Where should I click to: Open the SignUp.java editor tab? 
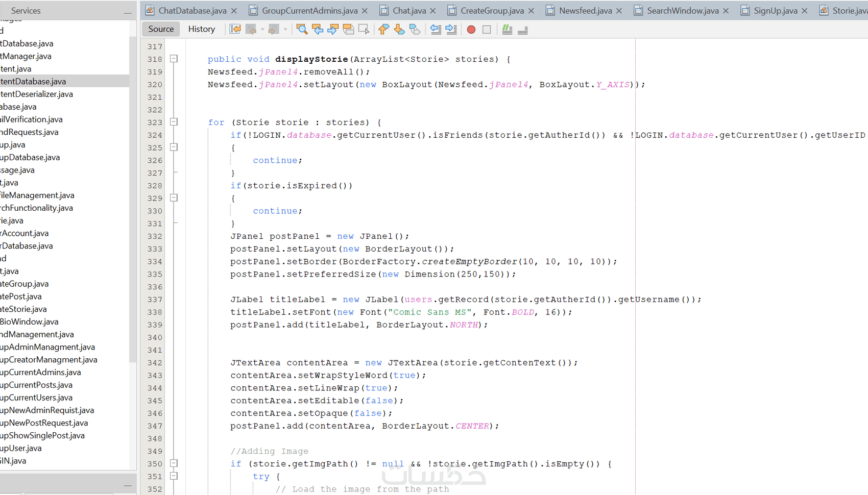775,10
